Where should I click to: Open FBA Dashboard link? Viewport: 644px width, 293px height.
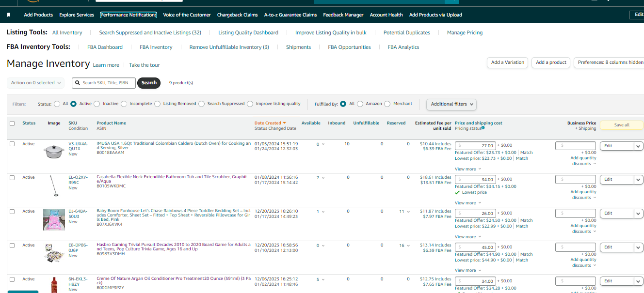(105, 47)
